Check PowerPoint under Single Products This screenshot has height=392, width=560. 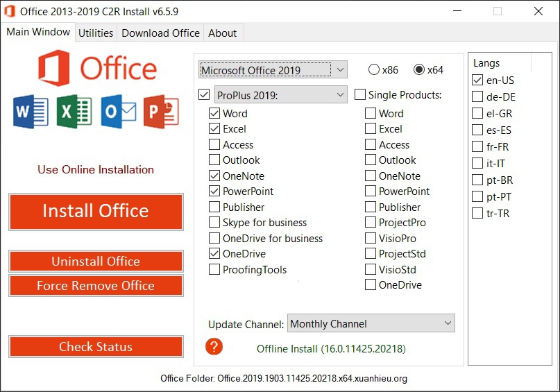tap(371, 191)
